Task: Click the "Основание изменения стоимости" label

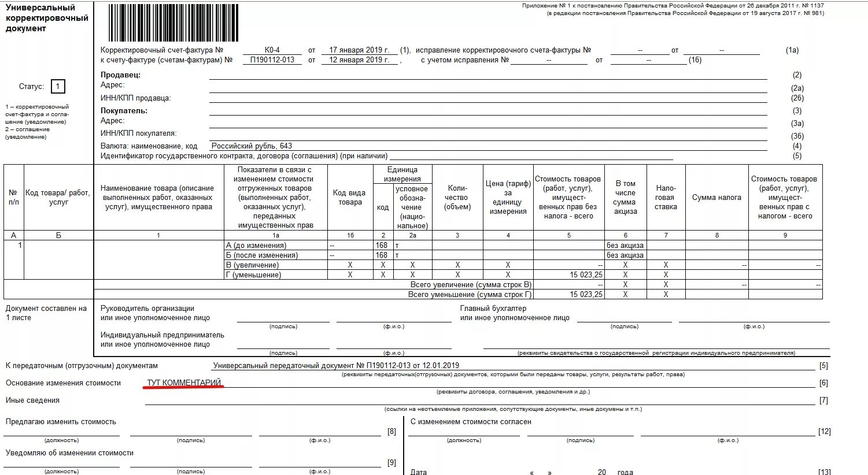Action: 63,383
